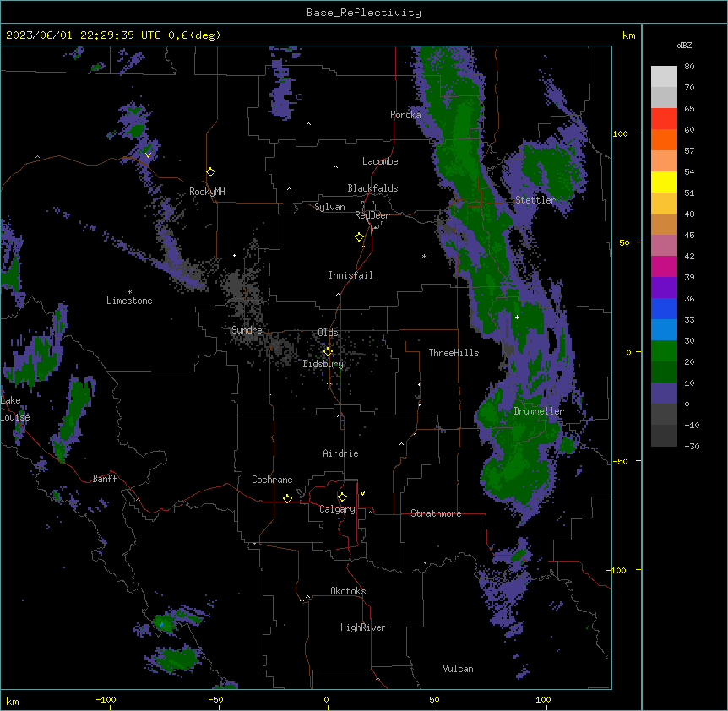Screen dimensions: 728x711
Task: Click the Lacombe city label
Action: coord(380,161)
